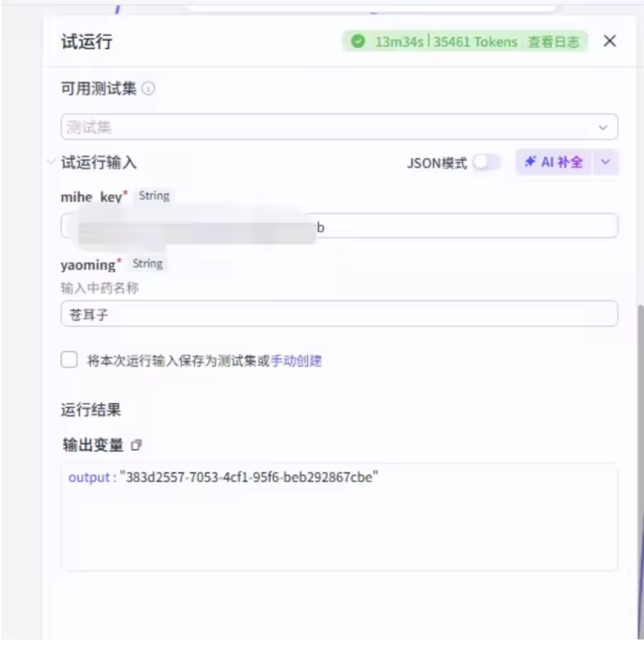
Task: Click the 35461 Tokens status text
Action: click(475, 42)
